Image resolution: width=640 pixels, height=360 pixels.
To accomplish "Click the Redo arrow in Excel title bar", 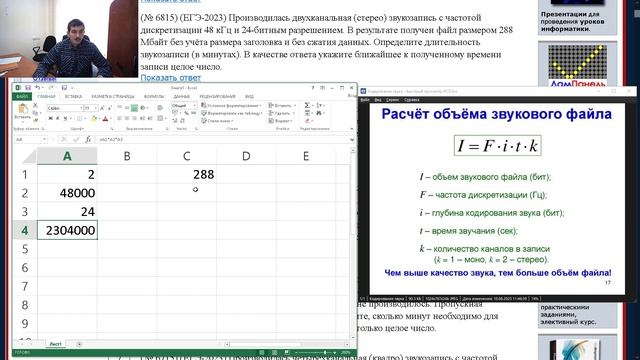I will 51,88.
